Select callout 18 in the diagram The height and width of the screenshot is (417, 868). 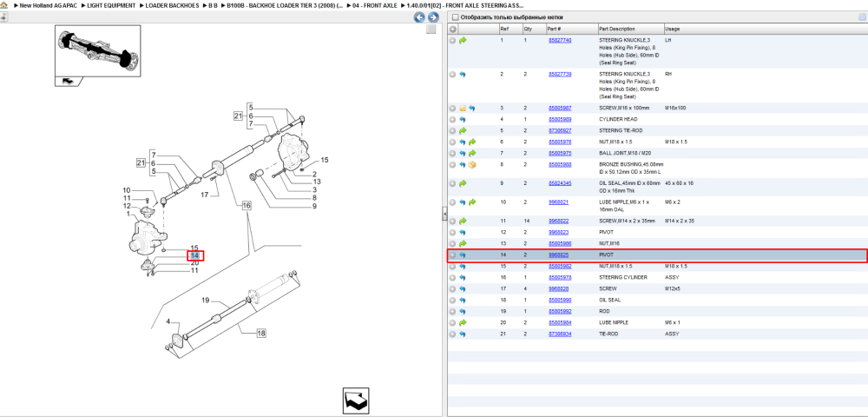coord(261,334)
